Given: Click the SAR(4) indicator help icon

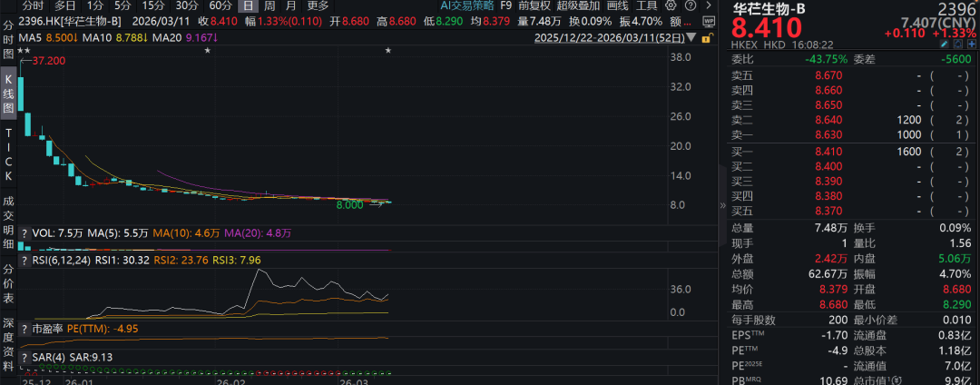Looking at the screenshot, I should (24, 355).
